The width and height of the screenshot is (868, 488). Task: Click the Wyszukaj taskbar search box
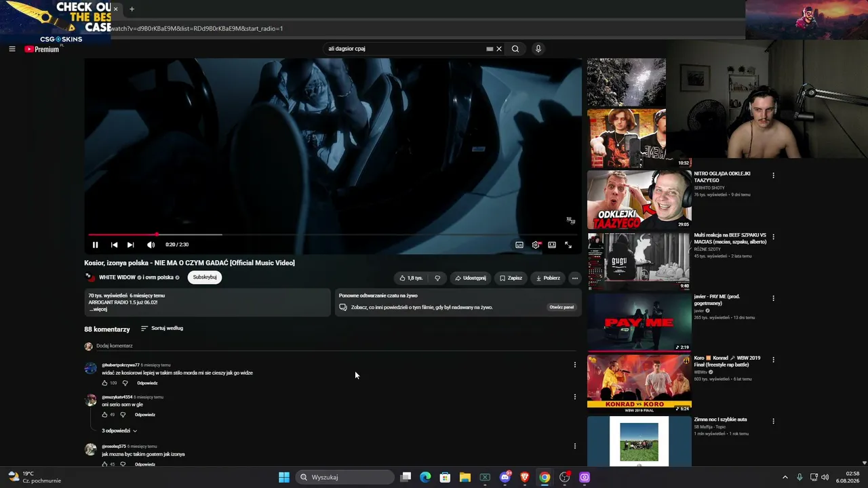pos(346,477)
